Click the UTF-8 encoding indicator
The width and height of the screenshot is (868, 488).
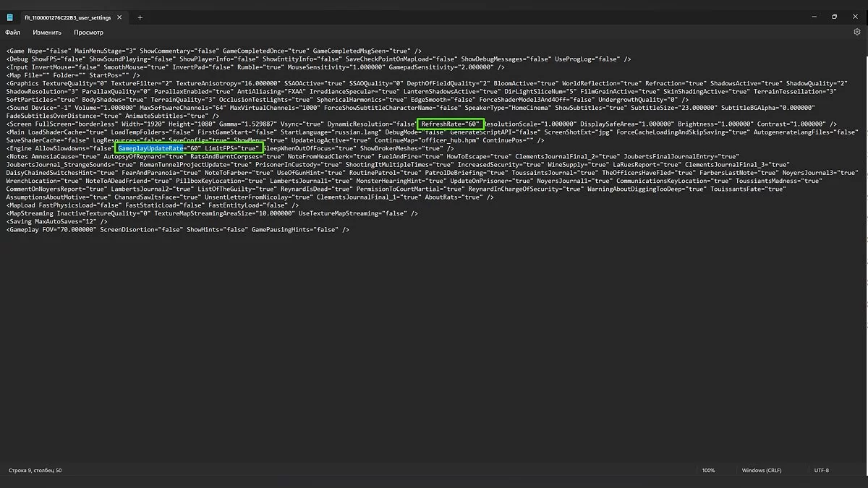pos(822,471)
